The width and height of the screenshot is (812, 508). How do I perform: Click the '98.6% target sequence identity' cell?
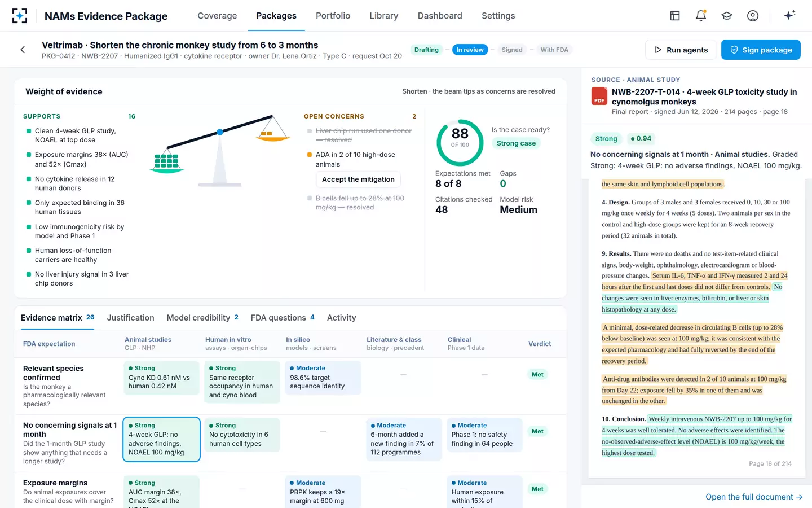(x=323, y=378)
